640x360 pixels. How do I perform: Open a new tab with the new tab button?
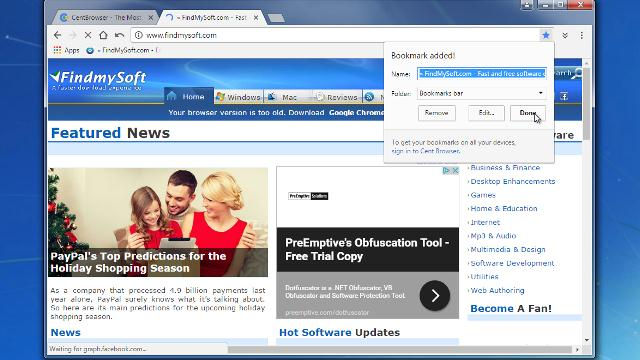[276, 18]
